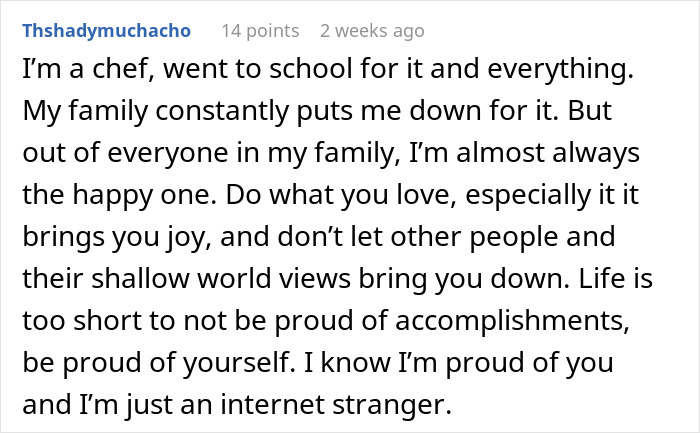Click the words other people and

(x=503, y=237)
